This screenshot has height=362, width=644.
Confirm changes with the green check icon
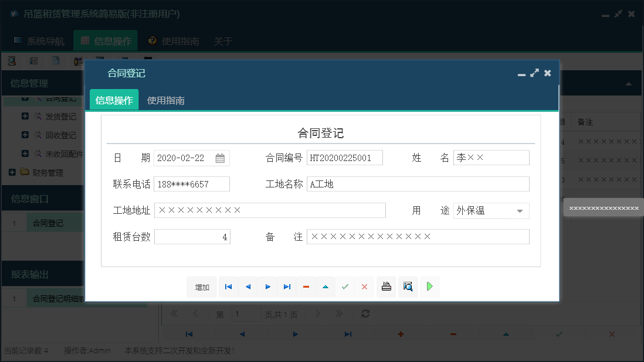pyautogui.click(x=345, y=287)
